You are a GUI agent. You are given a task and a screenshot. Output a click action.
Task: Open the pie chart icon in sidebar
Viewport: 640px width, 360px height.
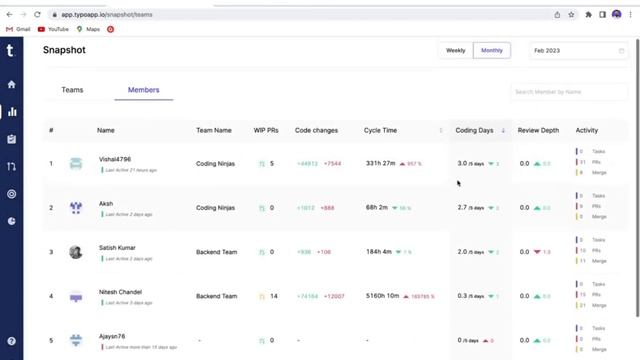[11, 221]
